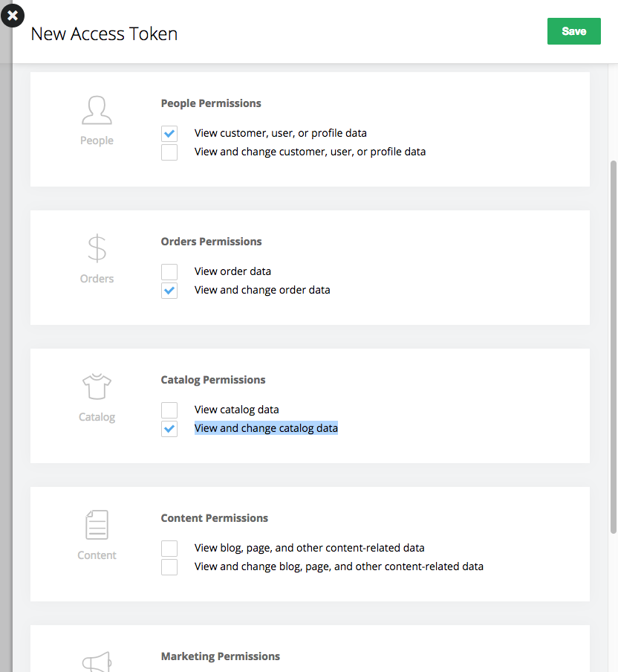Image resolution: width=618 pixels, height=672 pixels.
Task: Untick View and change catalog data checkbox
Action: point(169,429)
